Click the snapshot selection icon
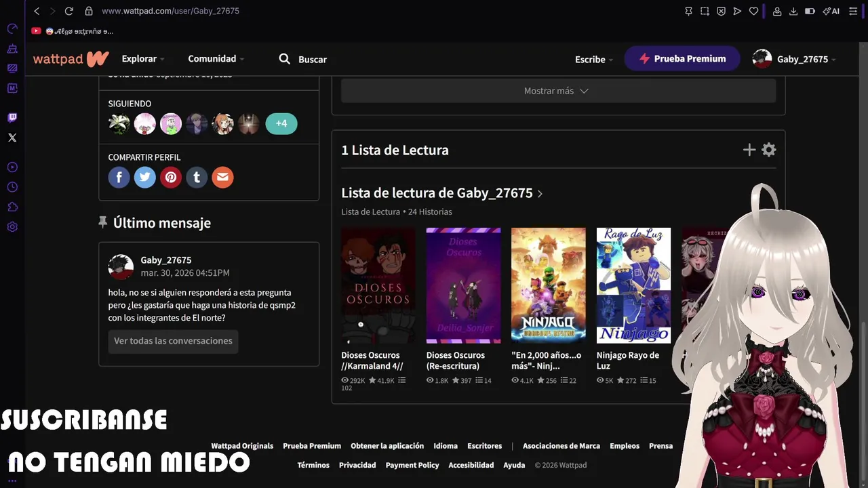Viewport: 868px width, 488px height. point(705,11)
